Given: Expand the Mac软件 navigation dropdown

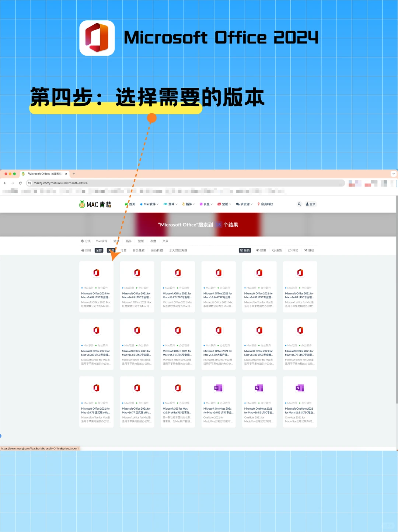Looking at the screenshot, I should (149, 204).
